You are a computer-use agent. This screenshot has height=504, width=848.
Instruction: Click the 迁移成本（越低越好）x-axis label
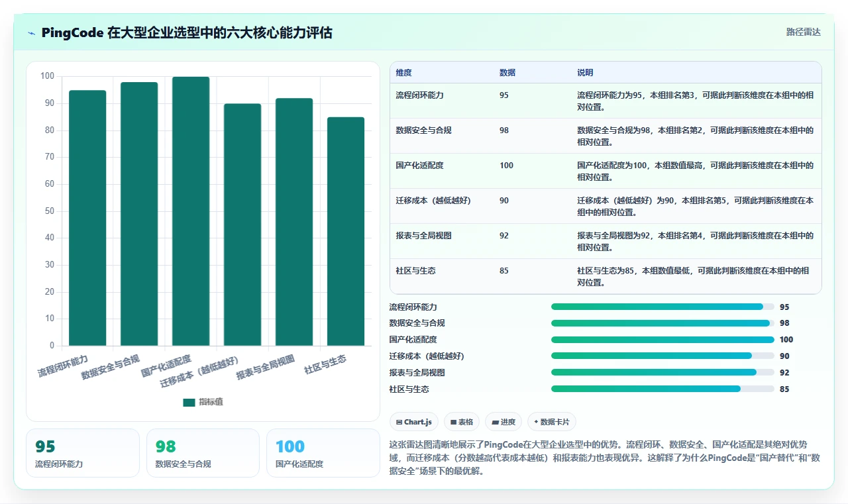pyautogui.click(x=200, y=372)
